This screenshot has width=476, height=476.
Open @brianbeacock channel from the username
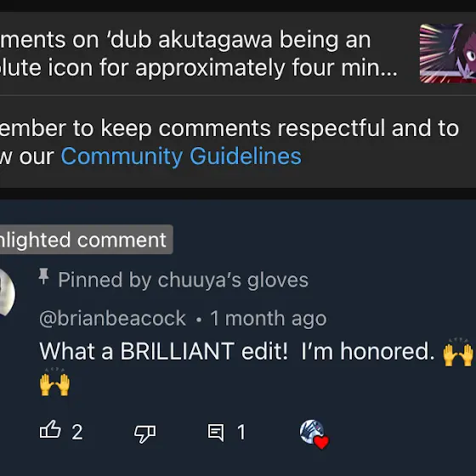(112, 319)
